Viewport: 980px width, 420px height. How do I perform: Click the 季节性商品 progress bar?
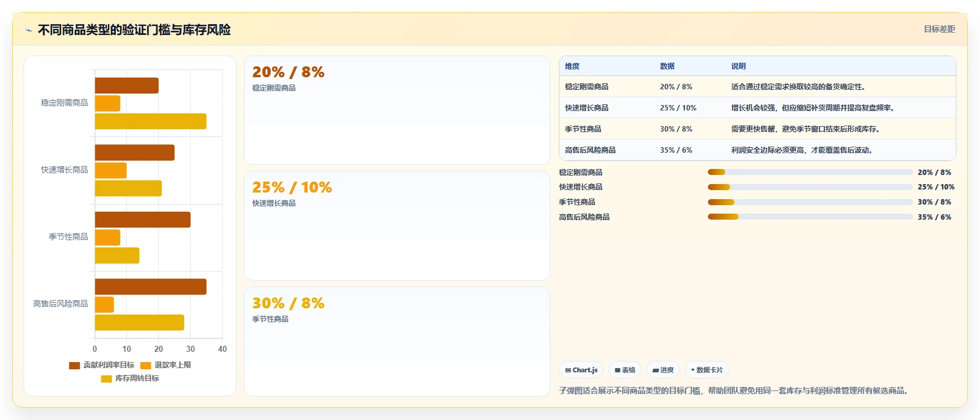click(x=810, y=202)
